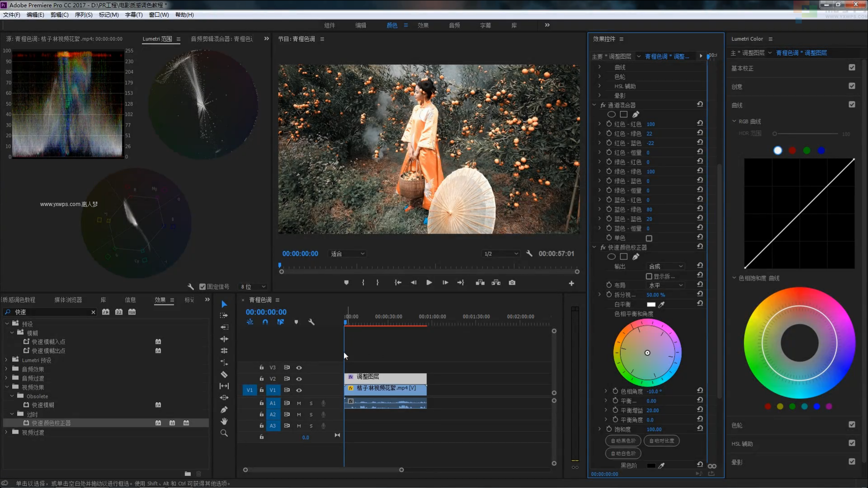Select the Hand tool
Screen dimensions: 868x488
pyautogui.click(x=224, y=421)
